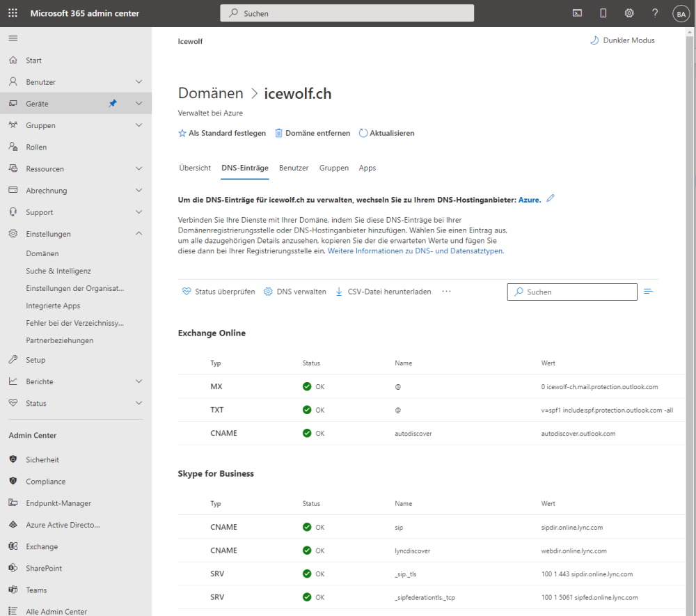Click the Alle Admin Center list icon

13,611
